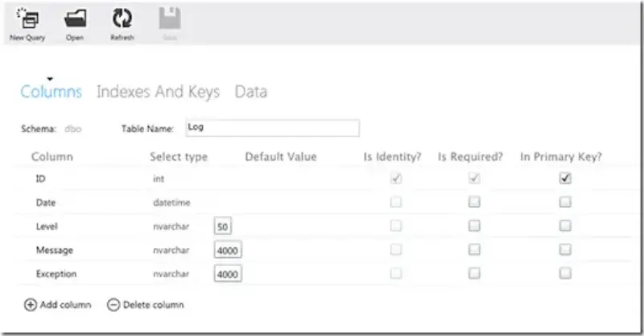Enable In Primary Key for Level column

(565, 226)
